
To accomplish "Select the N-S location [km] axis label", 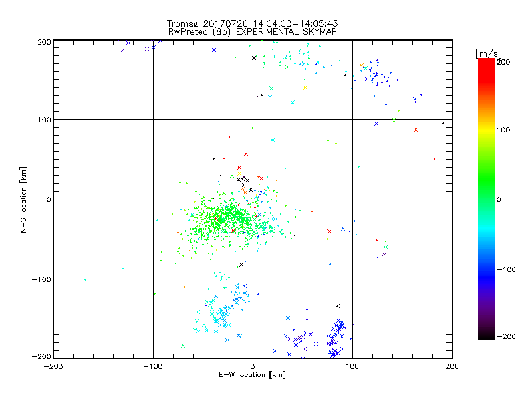I will click(23, 199).
